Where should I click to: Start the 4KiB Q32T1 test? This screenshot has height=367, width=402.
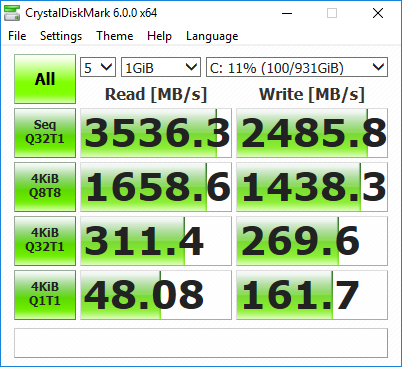click(45, 241)
